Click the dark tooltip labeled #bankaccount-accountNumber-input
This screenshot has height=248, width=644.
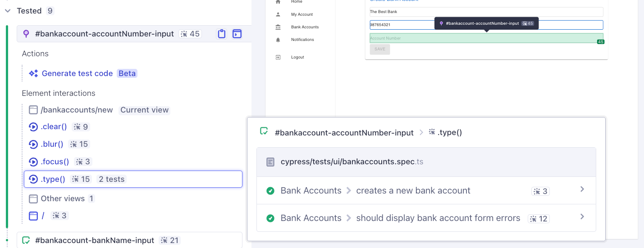(x=486, y=23)
